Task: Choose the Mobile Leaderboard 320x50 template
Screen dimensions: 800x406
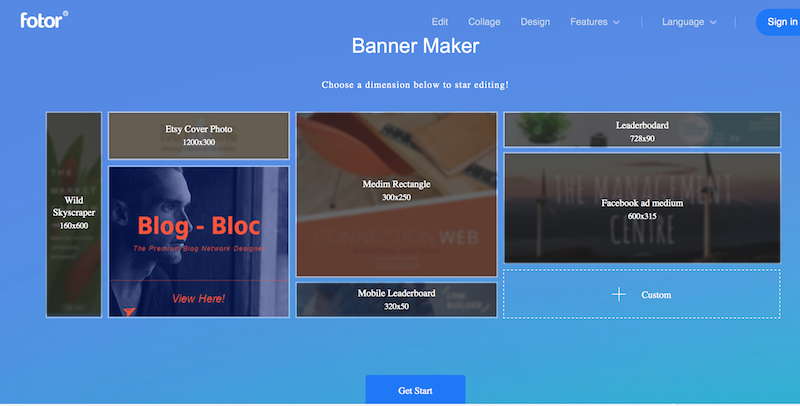Action: [396, 299]
